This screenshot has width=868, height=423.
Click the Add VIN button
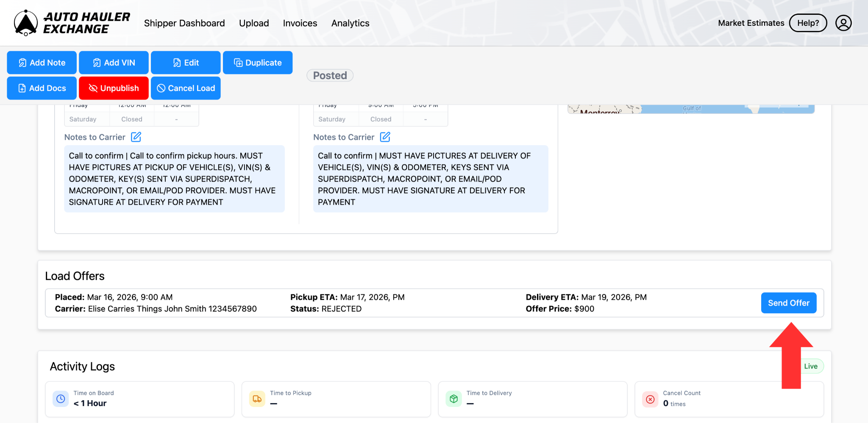click(x=114, y=63)
